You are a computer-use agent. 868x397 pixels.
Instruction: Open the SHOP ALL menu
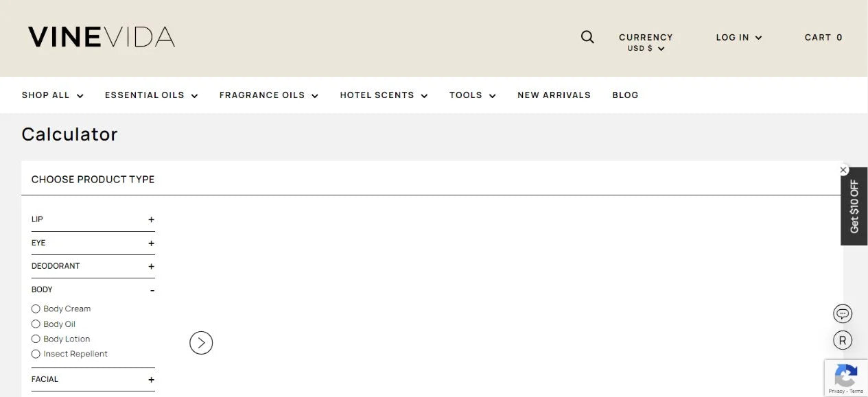tap(53, 95)
